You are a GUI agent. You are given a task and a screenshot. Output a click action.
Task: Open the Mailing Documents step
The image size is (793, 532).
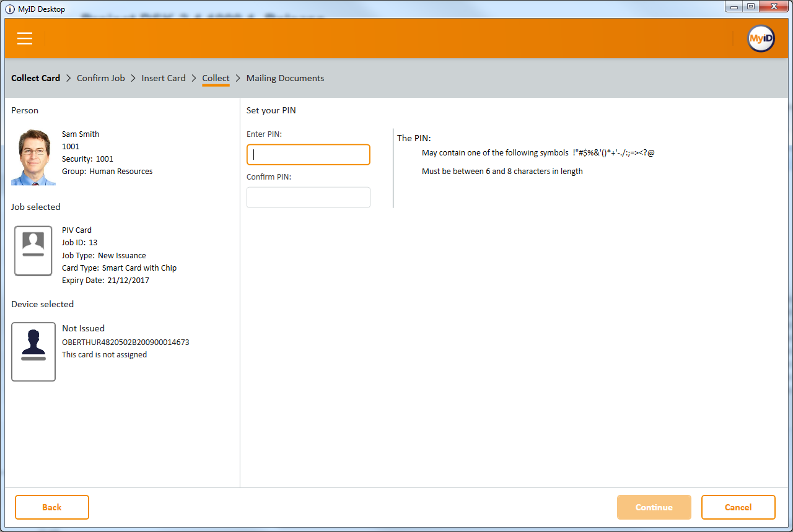pyautogui.click(x=285, y=78)
